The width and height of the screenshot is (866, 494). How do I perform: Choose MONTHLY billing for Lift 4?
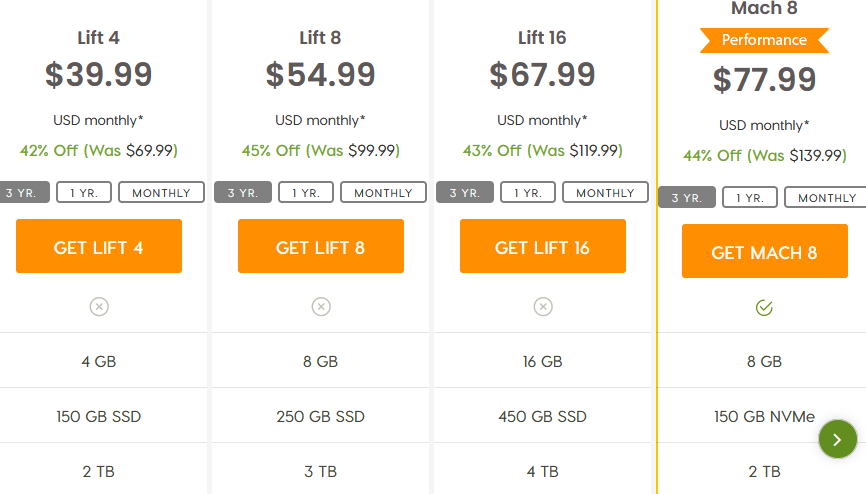click(161, 192)
